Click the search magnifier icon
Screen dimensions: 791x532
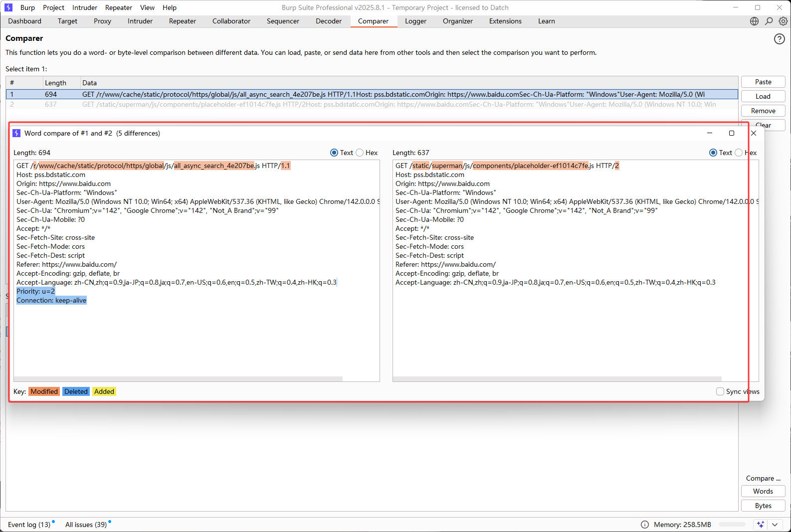tap(769, 21)
